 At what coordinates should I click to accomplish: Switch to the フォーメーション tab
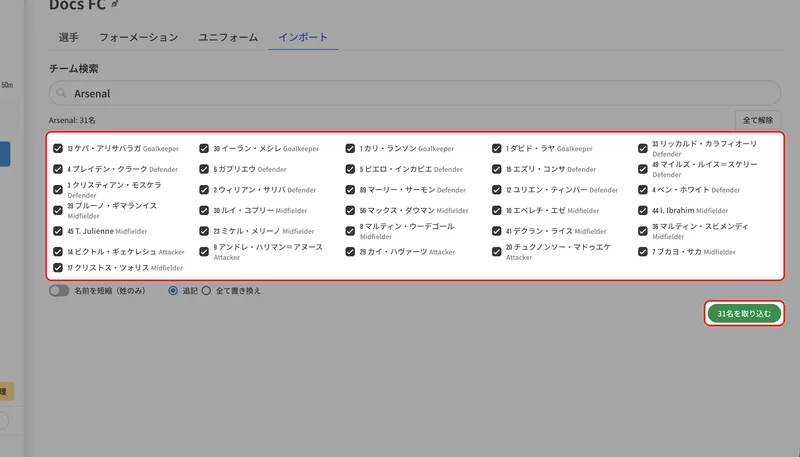(138, 37)
